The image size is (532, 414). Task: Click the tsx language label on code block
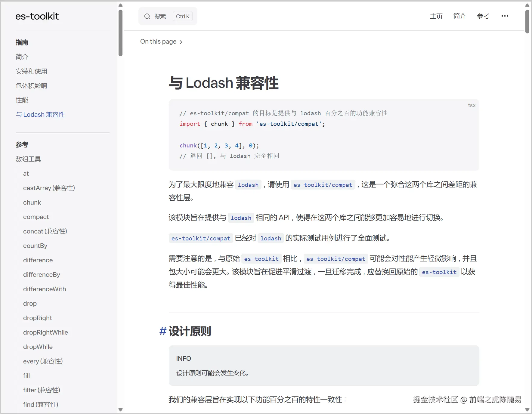[472, 105]
